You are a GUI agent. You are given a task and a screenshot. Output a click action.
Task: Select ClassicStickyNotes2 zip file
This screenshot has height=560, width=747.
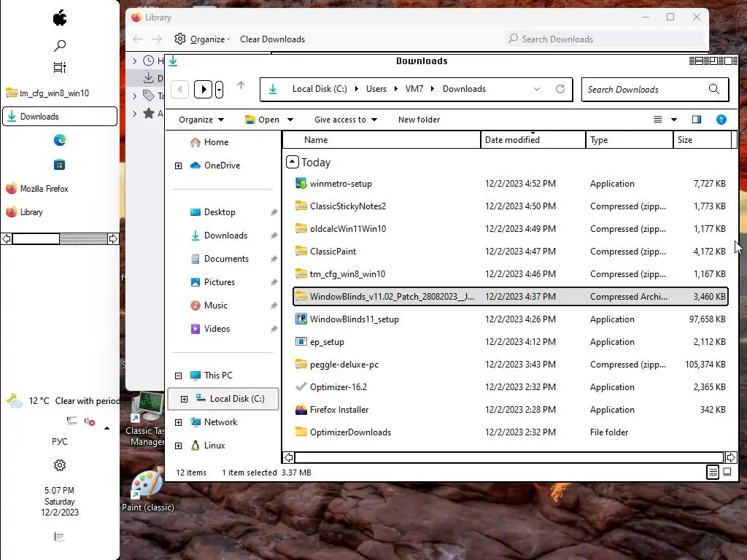(x=510, y=206)
